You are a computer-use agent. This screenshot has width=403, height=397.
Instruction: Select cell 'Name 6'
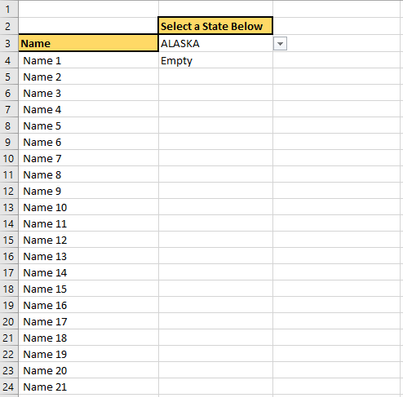pos(88,142)
